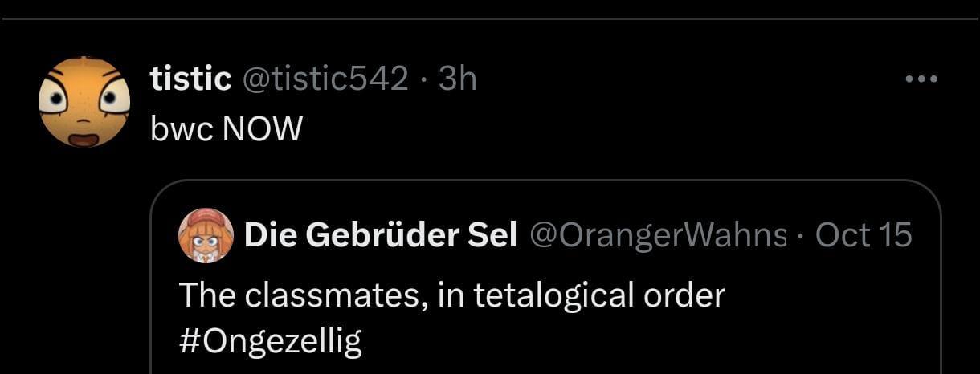The height and width of the screenshot is (374, 980).
Task: Open the tistic display name link
Action: click(191, 79)
